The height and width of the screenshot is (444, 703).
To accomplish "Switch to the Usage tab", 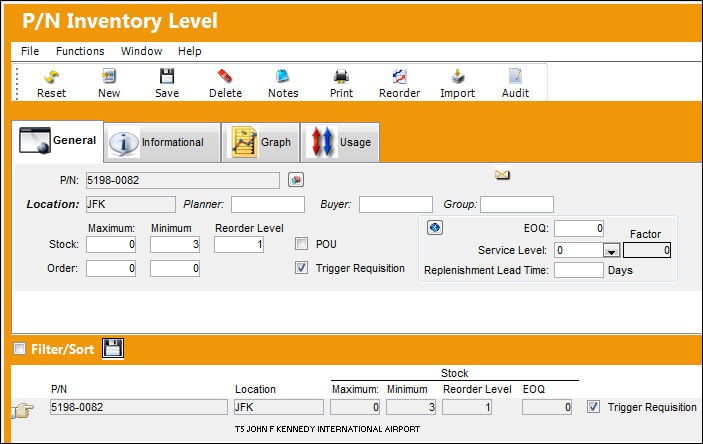I will [340, 143].
